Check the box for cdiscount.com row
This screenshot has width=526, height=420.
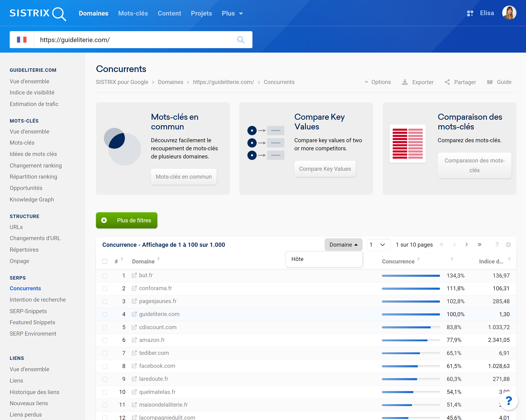(x=105, y=328)
